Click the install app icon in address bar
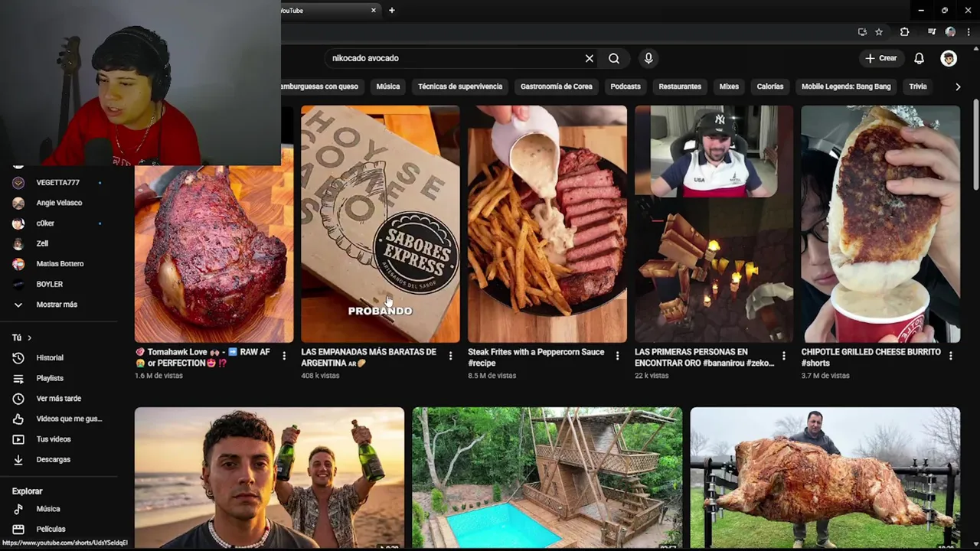This screenshot has width=980, height=551. [x=862, y=32]
